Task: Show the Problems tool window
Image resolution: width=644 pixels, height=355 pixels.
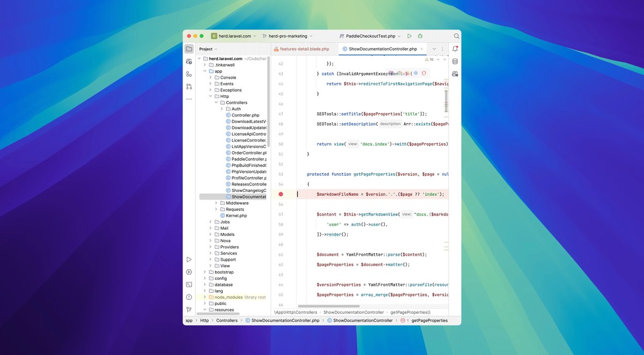Action: tap(189, 297)
